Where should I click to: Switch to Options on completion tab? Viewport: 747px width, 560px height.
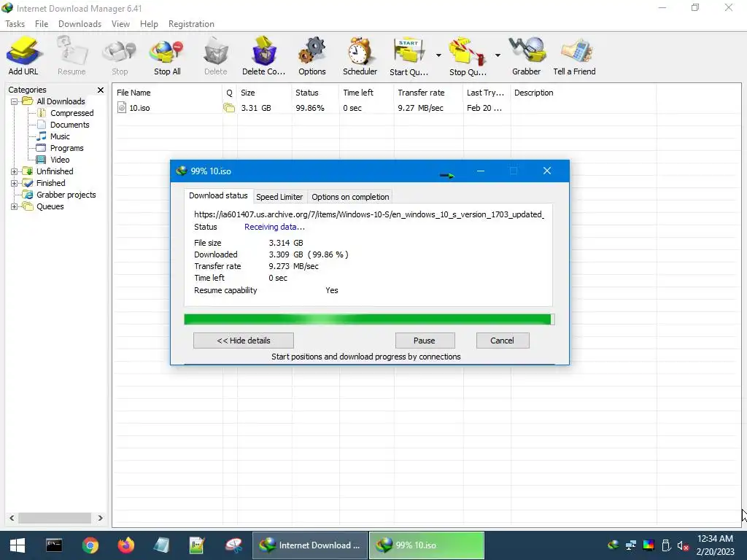pyautogui.click(x=350, y=197)
